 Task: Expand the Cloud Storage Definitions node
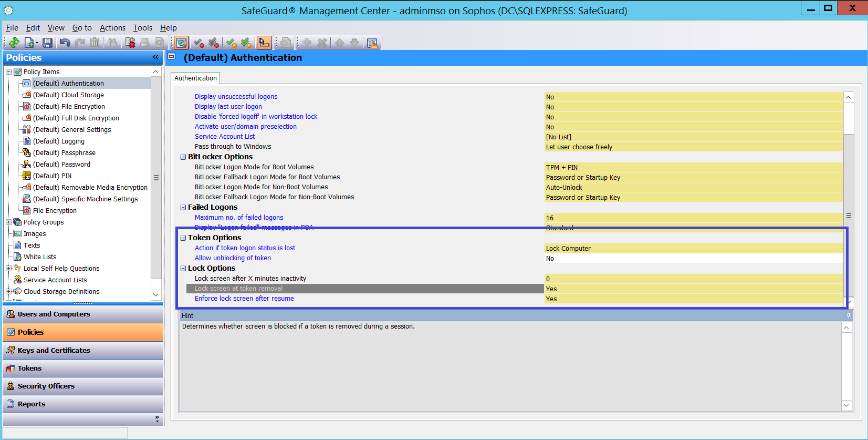pyautogui.click(x=8, y=292)
